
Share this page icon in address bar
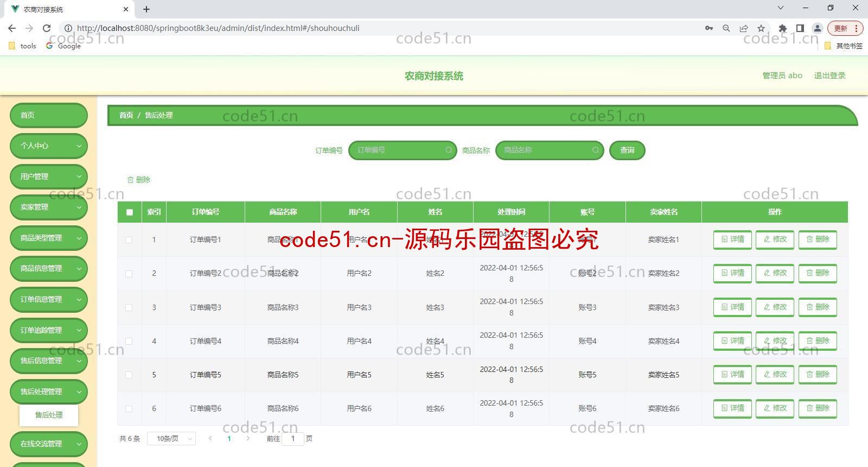744,28
